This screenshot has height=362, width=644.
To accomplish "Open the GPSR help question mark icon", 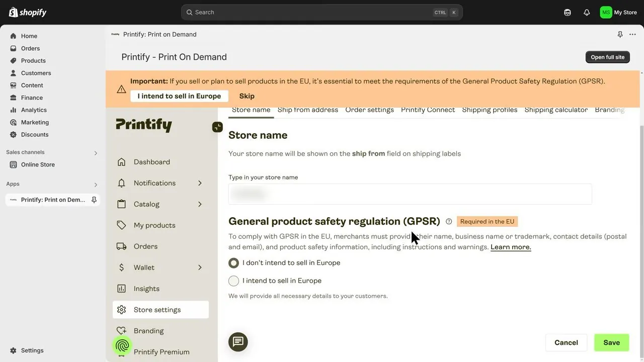I will click(449, 222).
